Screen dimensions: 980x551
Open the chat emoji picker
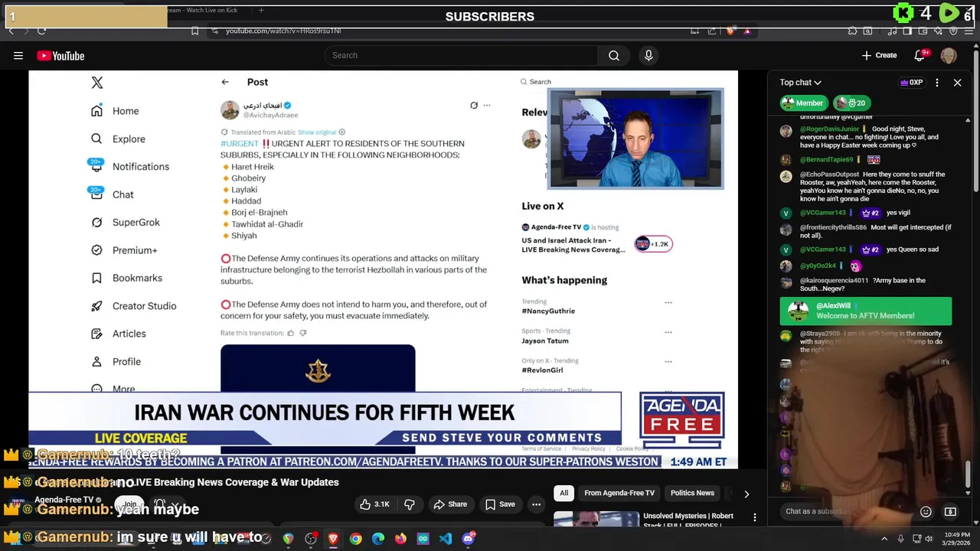tap(926, 511)
